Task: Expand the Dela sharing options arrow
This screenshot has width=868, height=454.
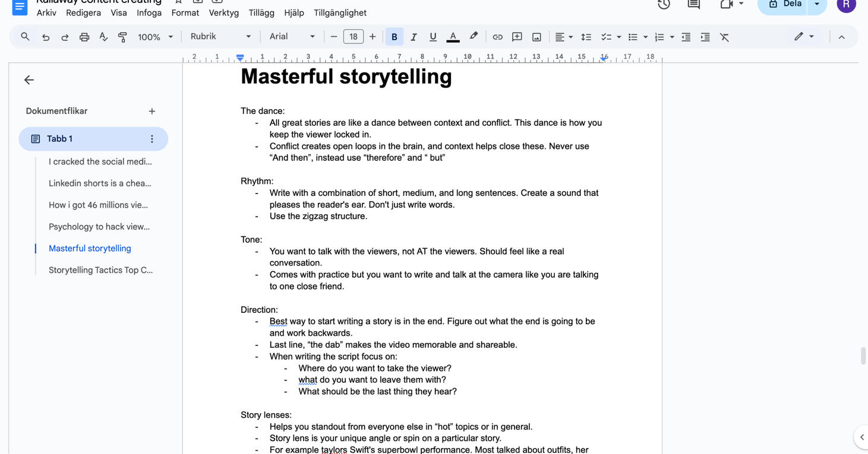Action: coord(817,4)
